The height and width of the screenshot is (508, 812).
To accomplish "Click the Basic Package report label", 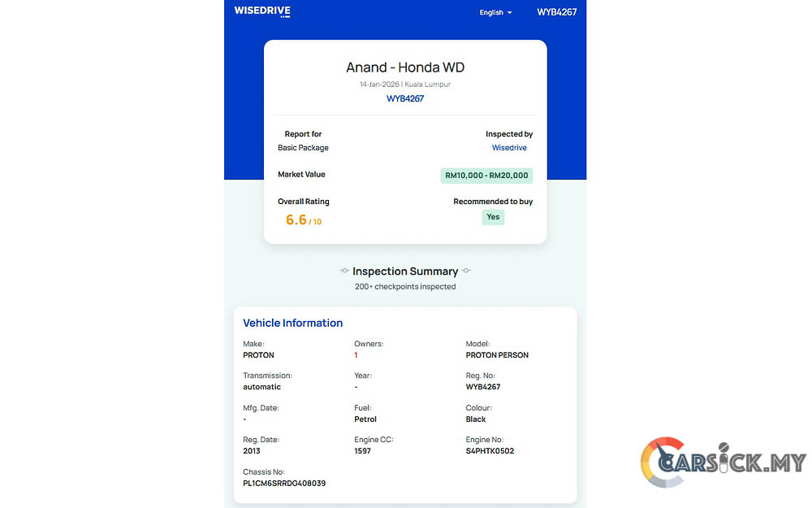I will click(303, 148).
